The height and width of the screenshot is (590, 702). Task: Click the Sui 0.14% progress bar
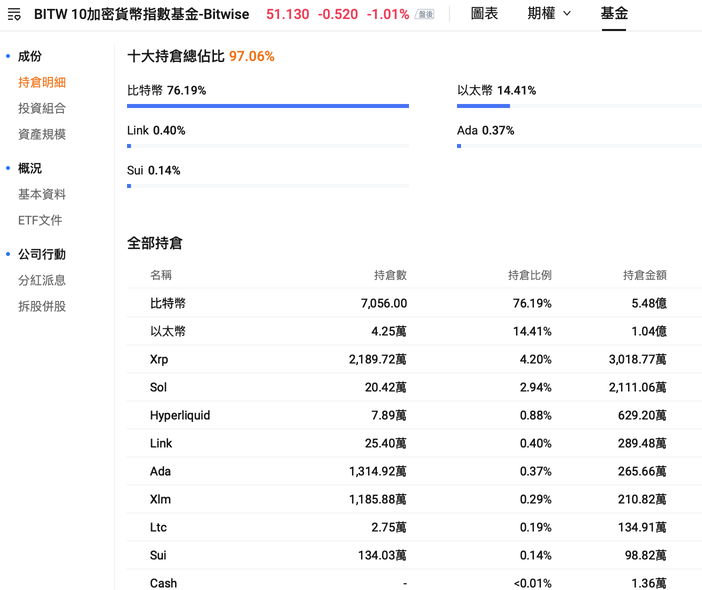[x=268, y=186]
